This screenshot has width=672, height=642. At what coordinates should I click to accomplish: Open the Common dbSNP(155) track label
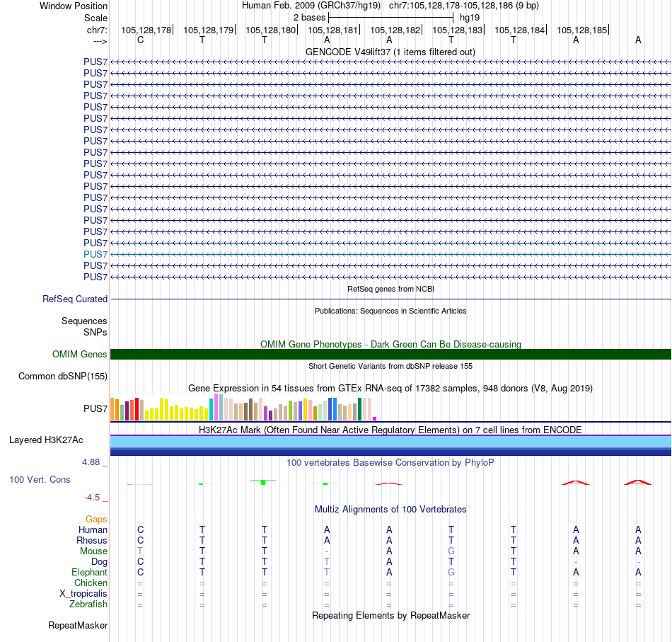point(62,376)
